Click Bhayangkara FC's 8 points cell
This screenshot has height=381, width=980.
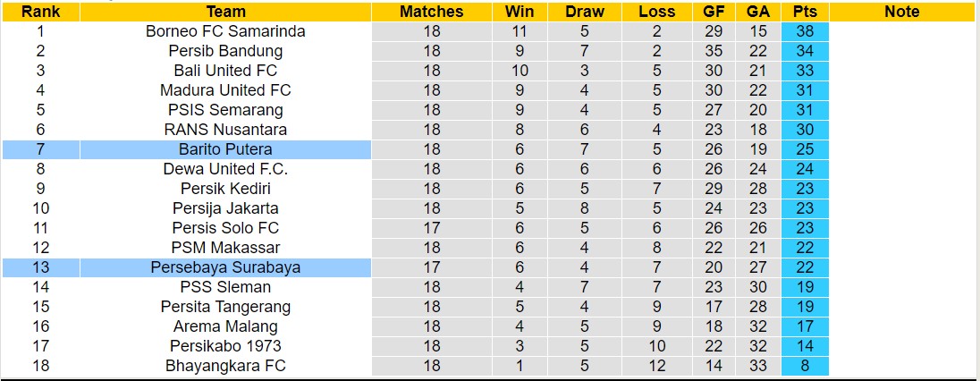coord(804,366)
